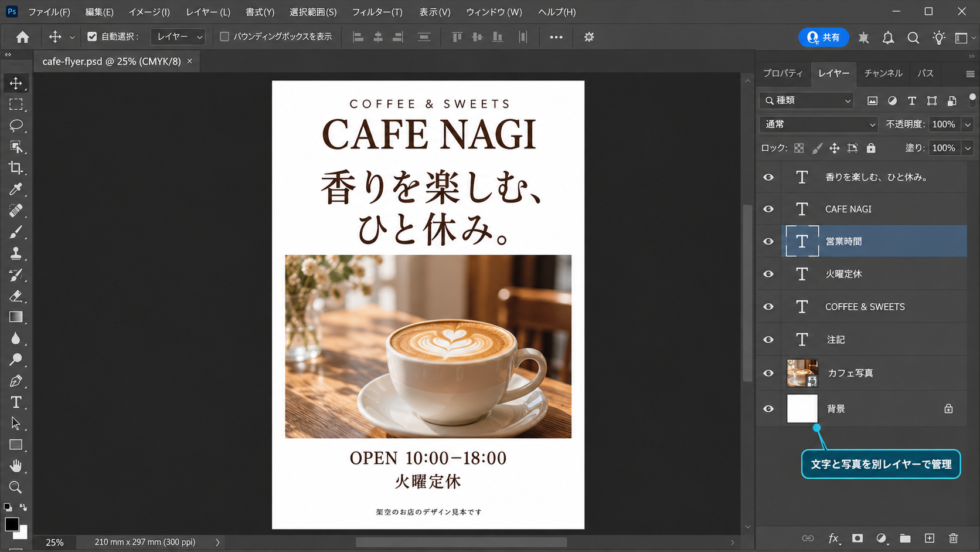
Task: Click the foreground color swatch
Action: click(12, 524)
